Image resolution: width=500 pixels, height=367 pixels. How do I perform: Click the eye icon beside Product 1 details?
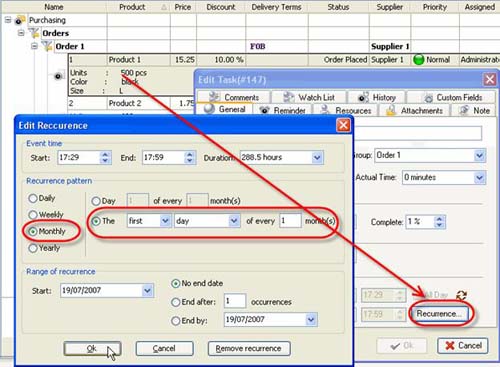(x=58, y=76)
